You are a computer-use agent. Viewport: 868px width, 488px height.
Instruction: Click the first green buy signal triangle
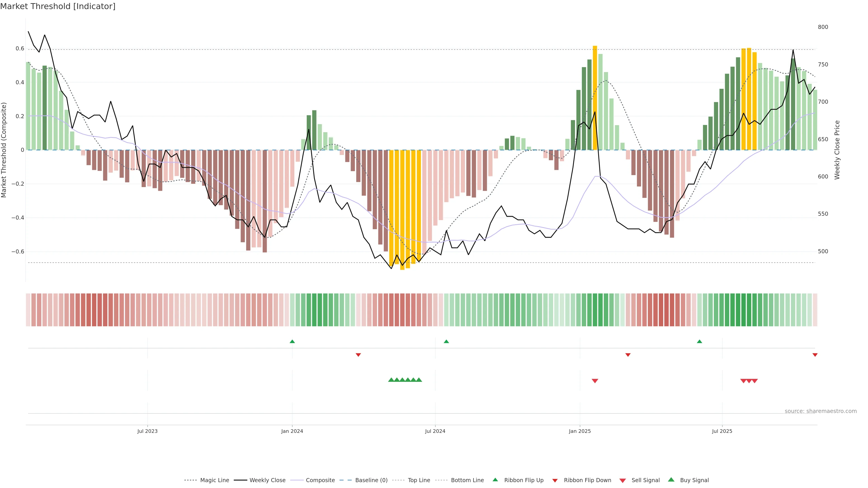(391, 380)
